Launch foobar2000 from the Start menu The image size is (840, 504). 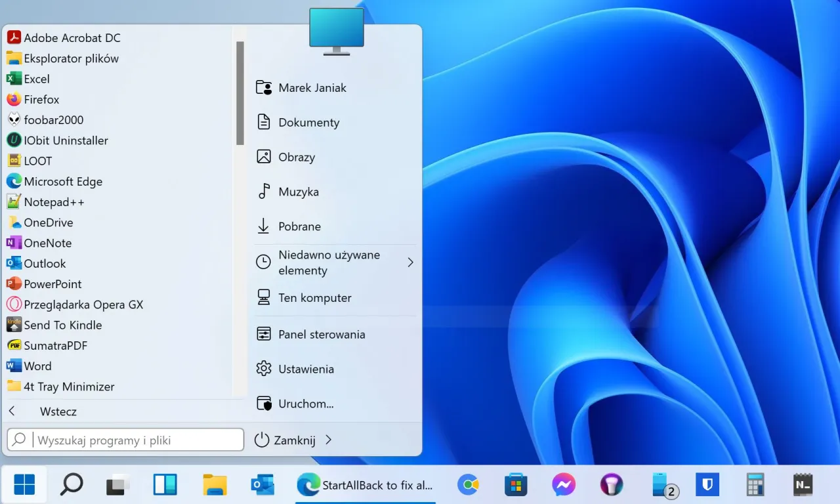[52, 119]
